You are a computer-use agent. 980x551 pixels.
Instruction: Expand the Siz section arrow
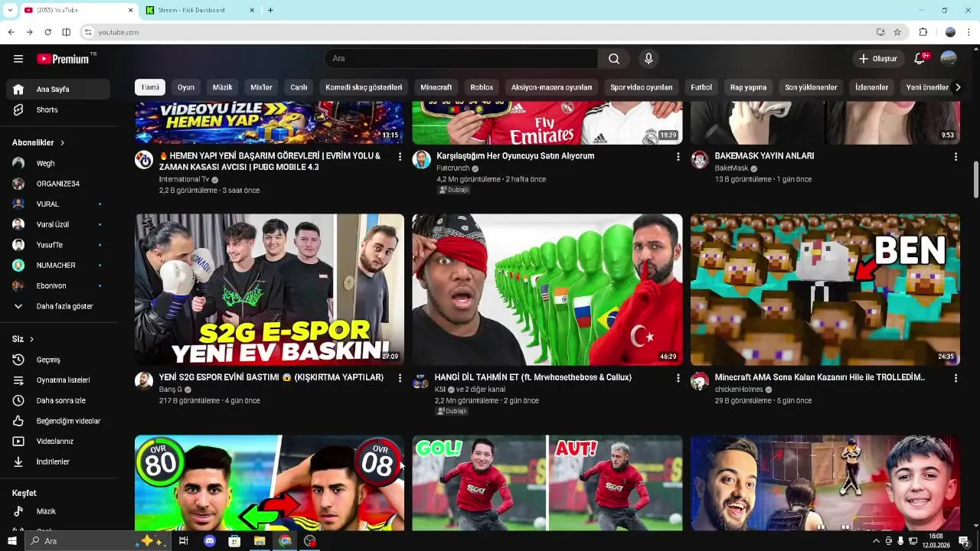[x=31, y=339]
